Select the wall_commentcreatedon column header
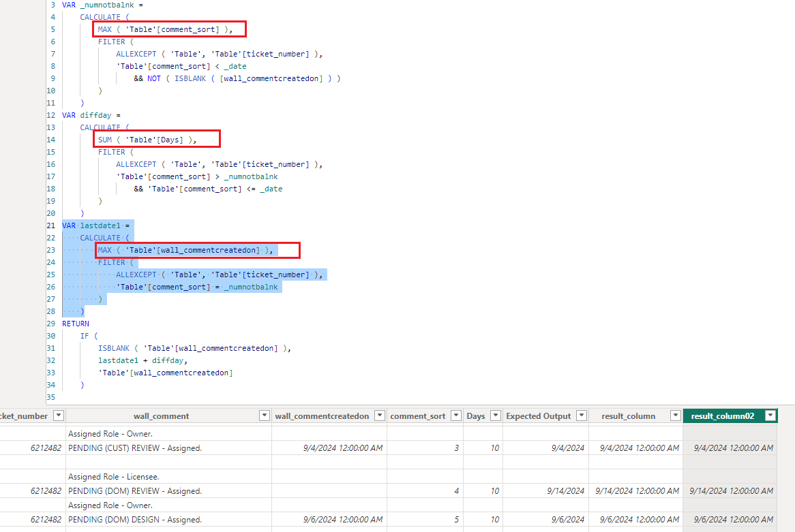 322,416
